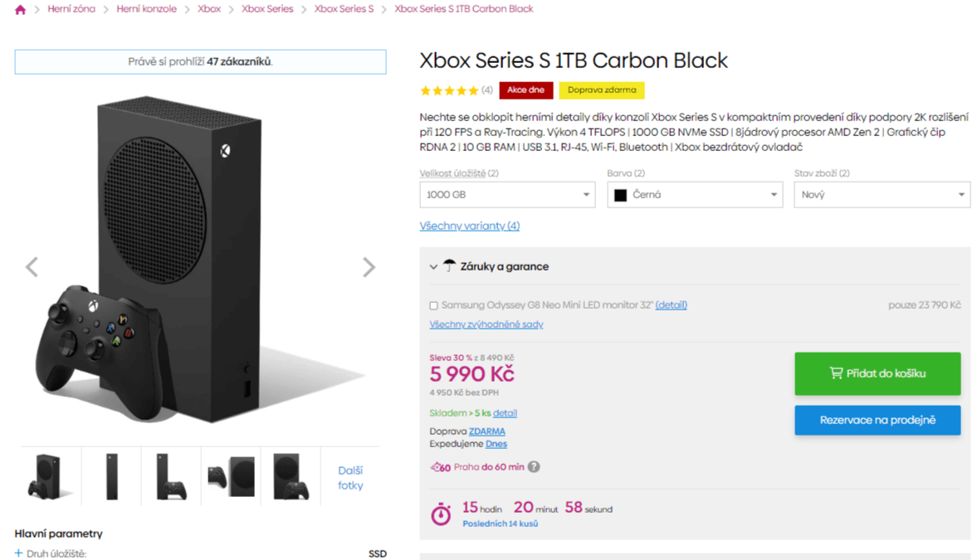Collapse the Záruky a garance section
Image resolution: width=977 pixels, height=560 pixels.
coord(433,267)
